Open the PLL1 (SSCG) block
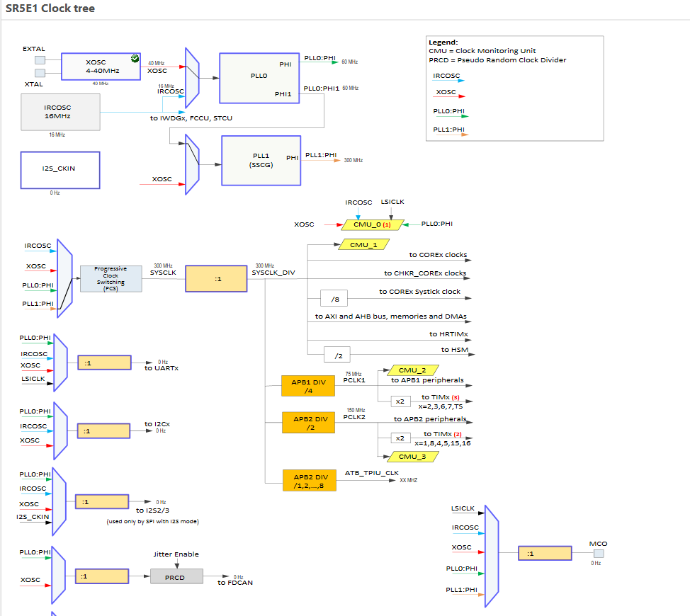The image size is (690, 616). click(x=261, y=161)
